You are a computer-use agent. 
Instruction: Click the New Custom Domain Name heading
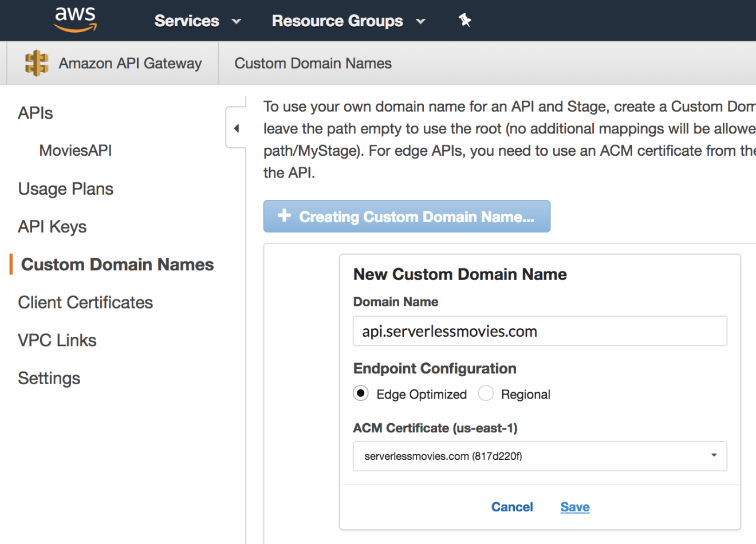[460, 274]
